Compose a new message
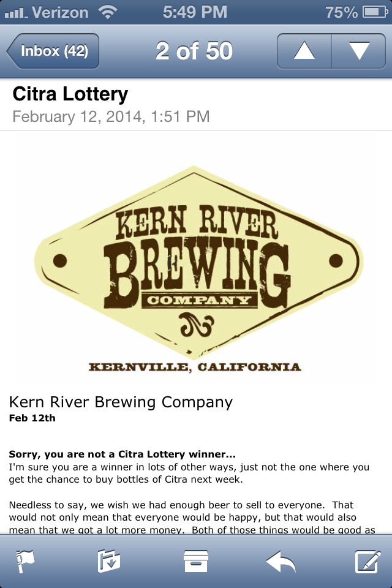 pos(367,561)
